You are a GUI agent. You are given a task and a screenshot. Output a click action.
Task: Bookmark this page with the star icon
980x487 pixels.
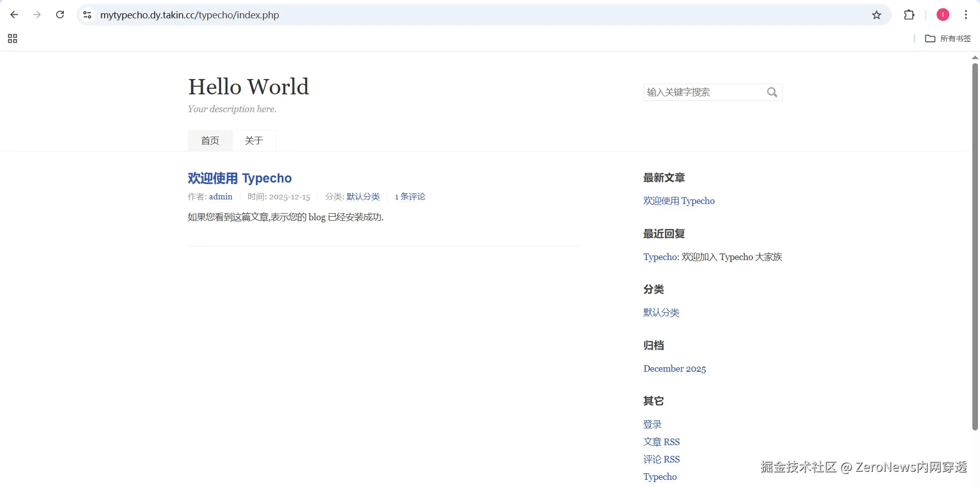click(x=876, y=15)
